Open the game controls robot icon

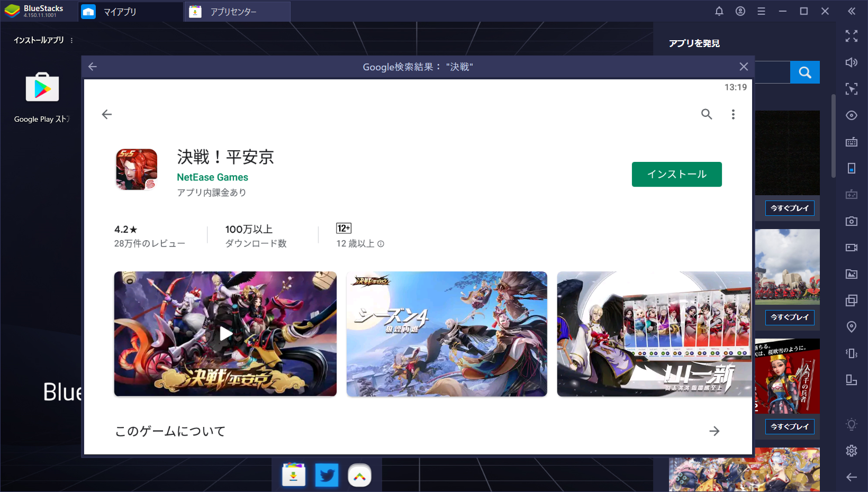pos(852,195)
